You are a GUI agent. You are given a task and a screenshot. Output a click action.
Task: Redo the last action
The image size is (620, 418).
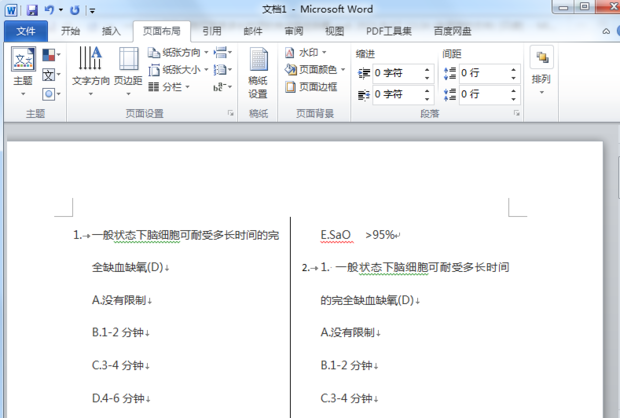tap(75, 10)
